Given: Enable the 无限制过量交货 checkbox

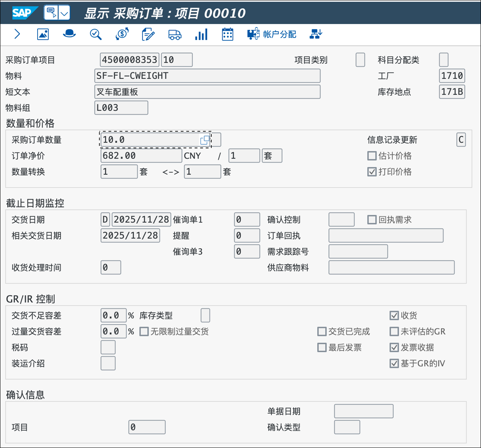Looking at the screenshot, I should click(144, 331).
